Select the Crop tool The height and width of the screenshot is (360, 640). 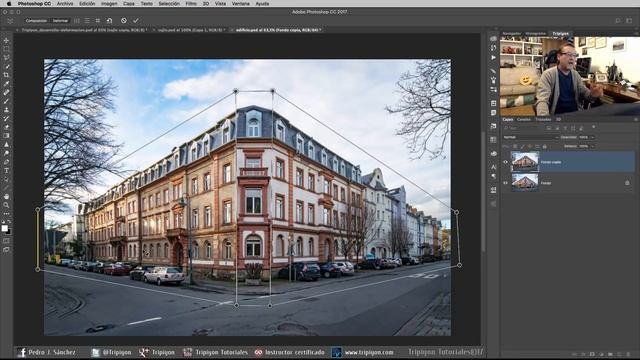pos(6,75)
